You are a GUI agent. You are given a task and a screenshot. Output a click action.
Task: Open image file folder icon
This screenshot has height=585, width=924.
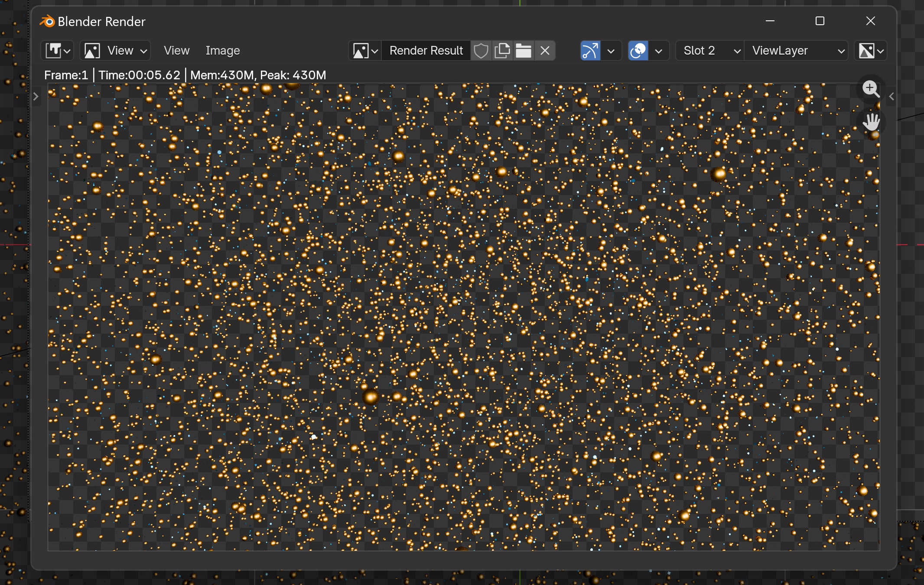tap(524, 51)
